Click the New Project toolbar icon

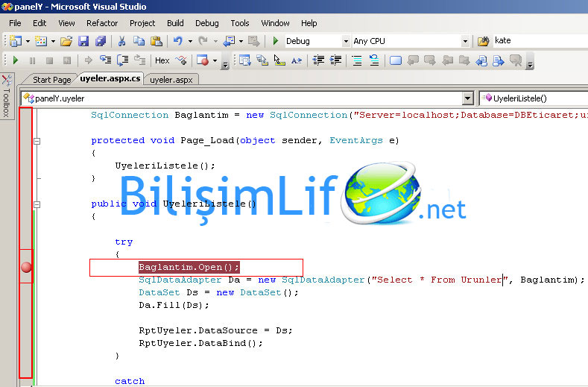pyautogui.click(x=16, y=41)
